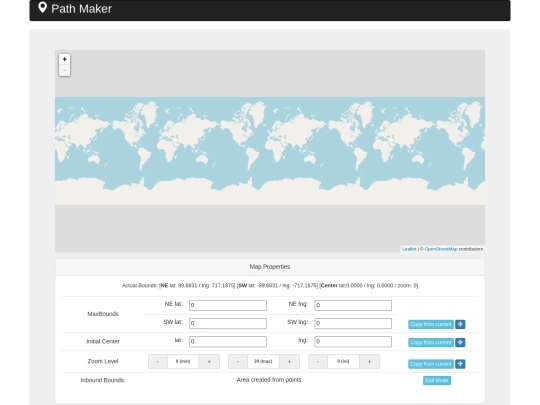Click crosshair icon in Zoom Level row
Viewport: 540px width, 405px height.
pyautogui.click(x=460, y=364)
